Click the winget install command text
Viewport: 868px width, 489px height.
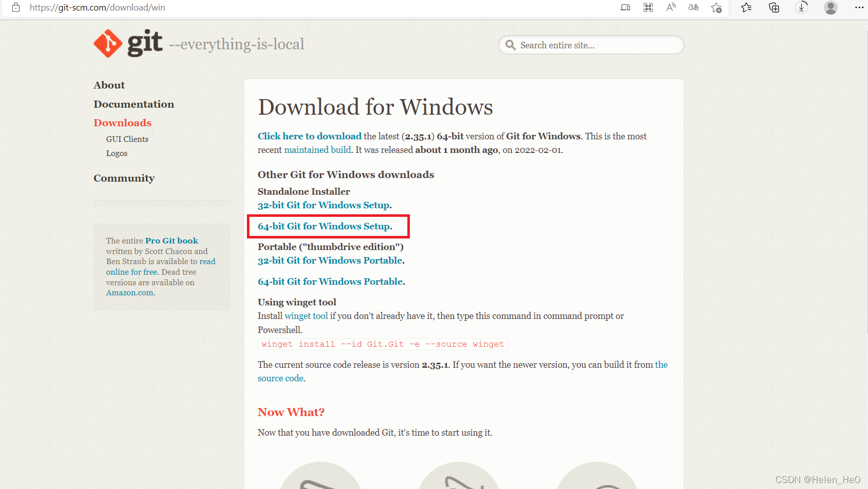(x=383, y=344)
